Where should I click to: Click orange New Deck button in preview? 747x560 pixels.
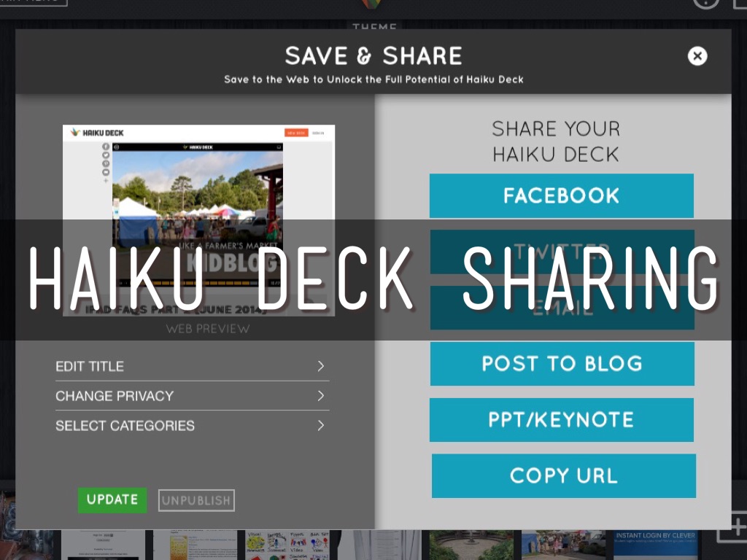[296, 133]
